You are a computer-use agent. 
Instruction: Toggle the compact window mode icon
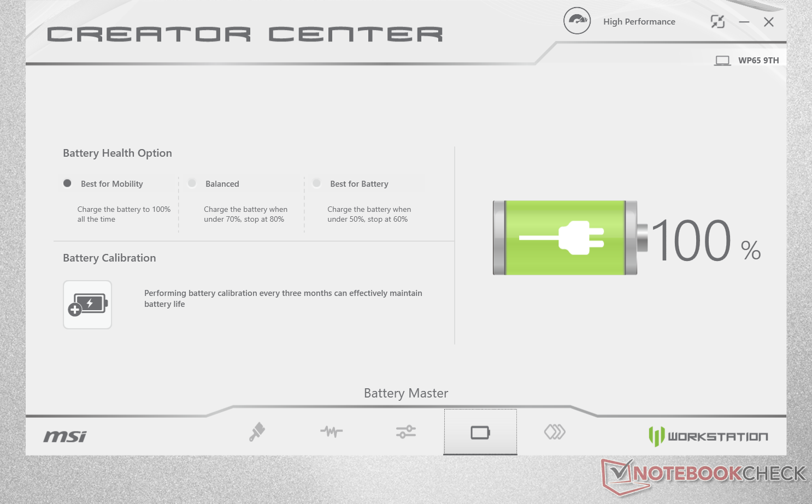pos(717,22)
